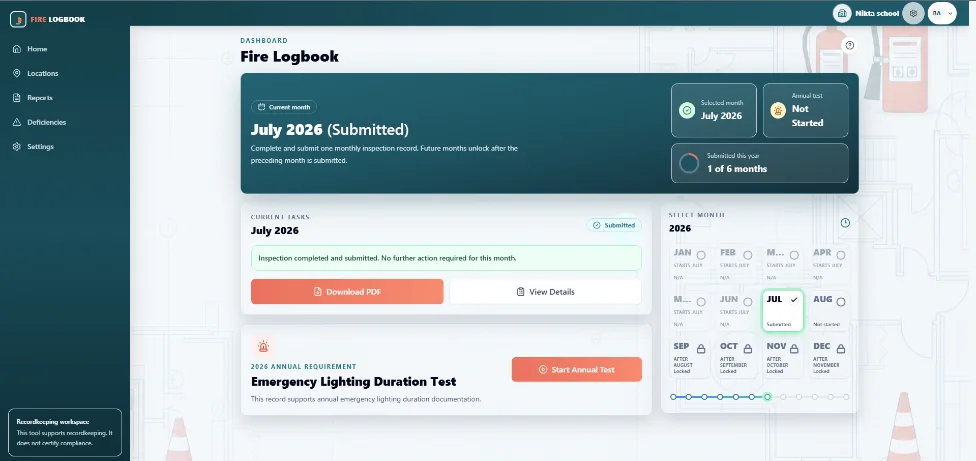The image size is (976, 461).
Task: Select the JUN radio circle
Action: click(748, 302)
